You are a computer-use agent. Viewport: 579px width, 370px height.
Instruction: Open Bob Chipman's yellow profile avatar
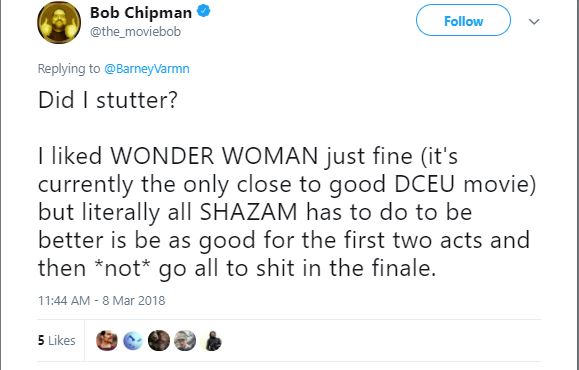[59, 22]
